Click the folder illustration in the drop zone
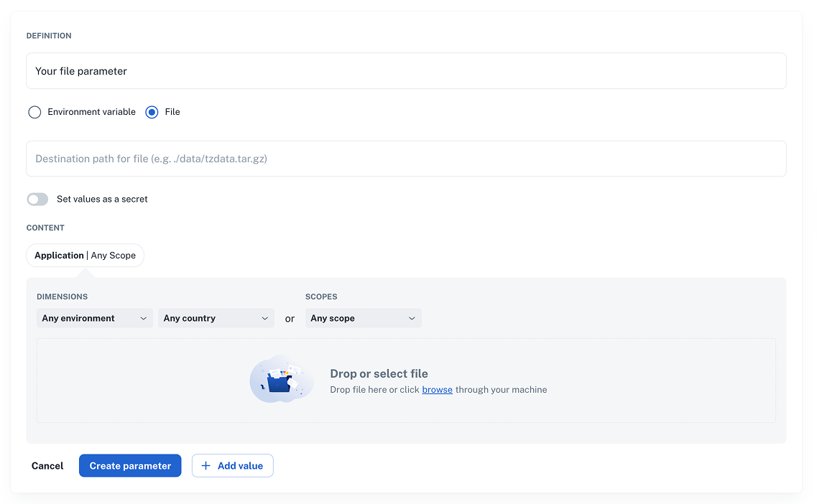 tap(281, 380)
